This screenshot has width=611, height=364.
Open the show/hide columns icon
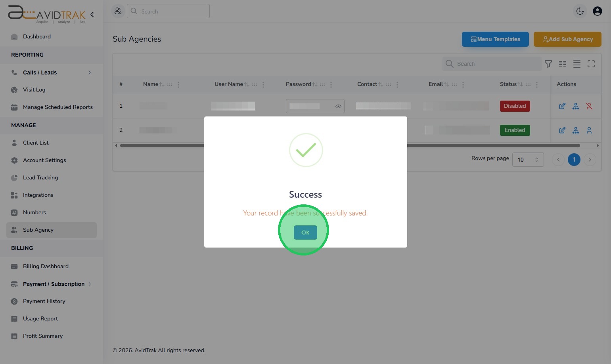tap(563, 64)
